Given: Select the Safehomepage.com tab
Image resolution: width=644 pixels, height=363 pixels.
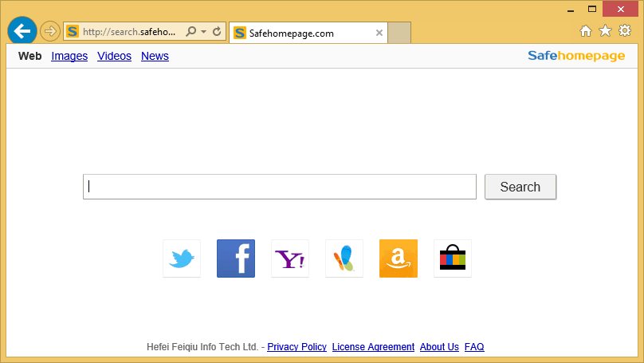Looking at the screenshot, I should (x=308, y=33).
